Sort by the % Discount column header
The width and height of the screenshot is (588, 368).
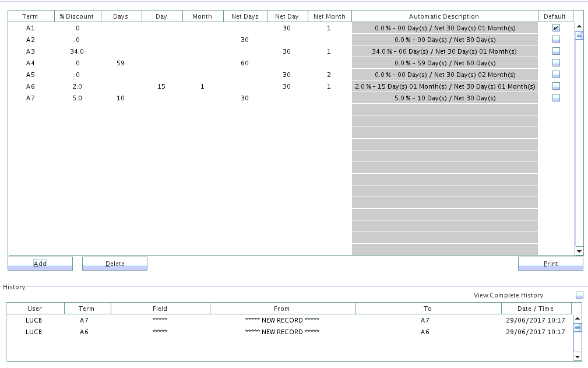[x=78, y=16]
